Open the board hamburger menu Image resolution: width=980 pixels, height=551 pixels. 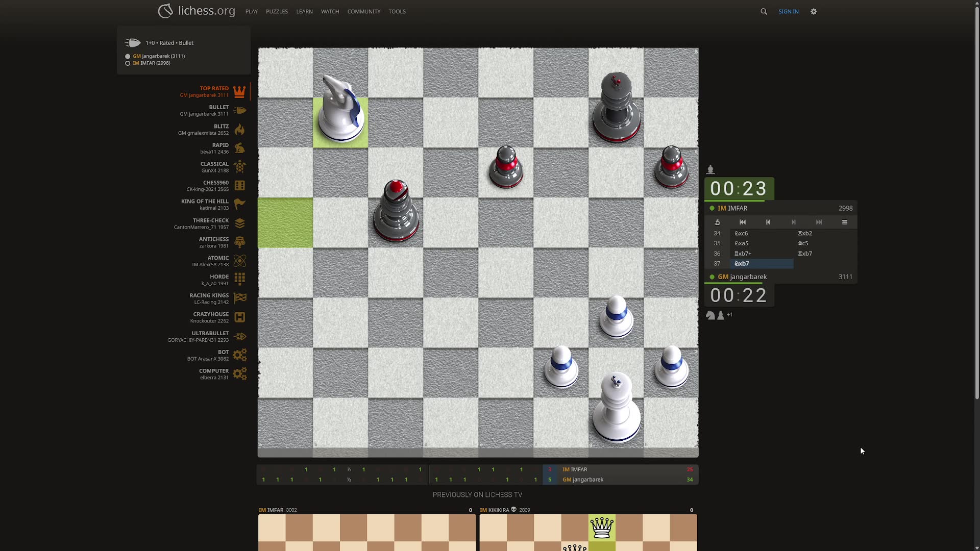845,222
